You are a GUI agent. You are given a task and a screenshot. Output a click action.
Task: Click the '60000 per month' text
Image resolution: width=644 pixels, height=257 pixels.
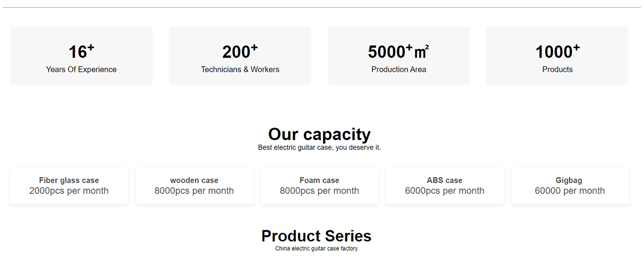click(x=570, y=191)
